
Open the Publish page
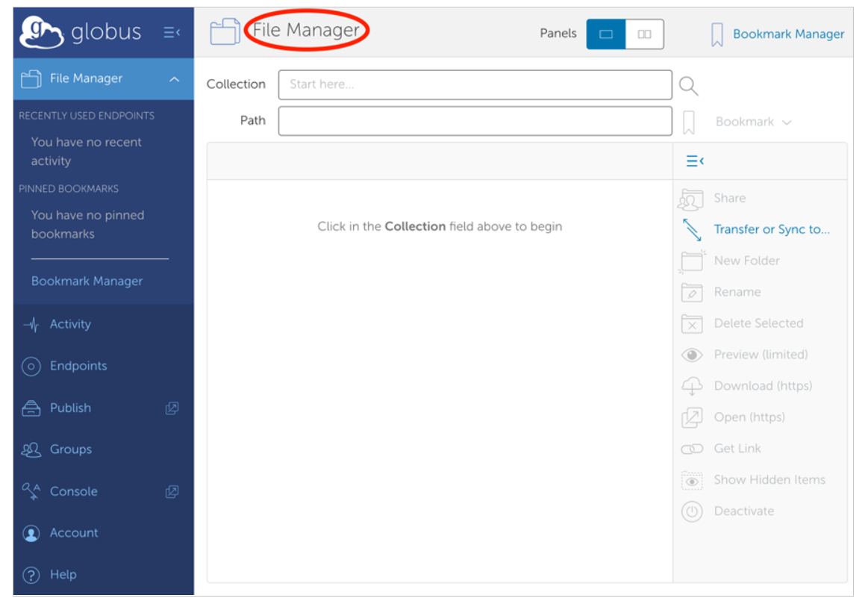pyautogui.click(x=70, y=408)
